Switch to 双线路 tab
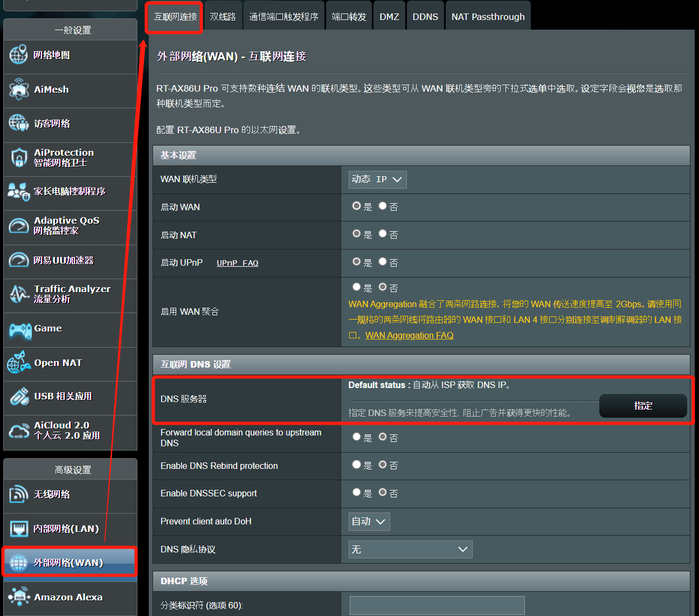 [223, 17]
